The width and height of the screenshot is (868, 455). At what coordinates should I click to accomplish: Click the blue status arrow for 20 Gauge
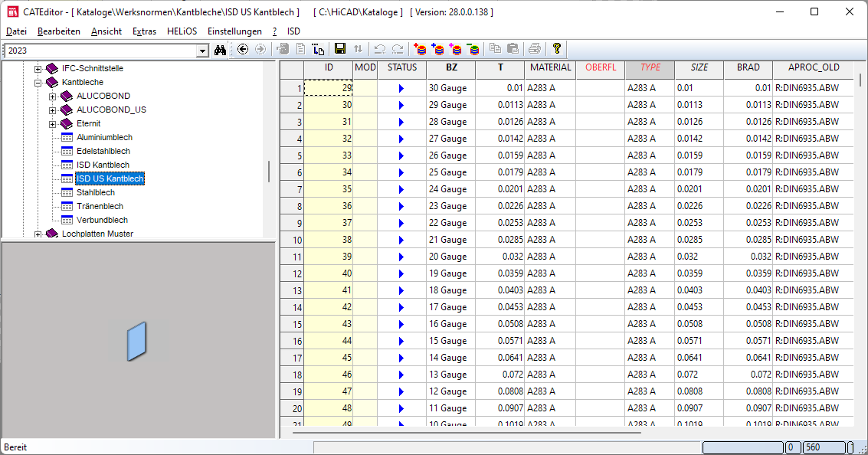tap(401, 257)
